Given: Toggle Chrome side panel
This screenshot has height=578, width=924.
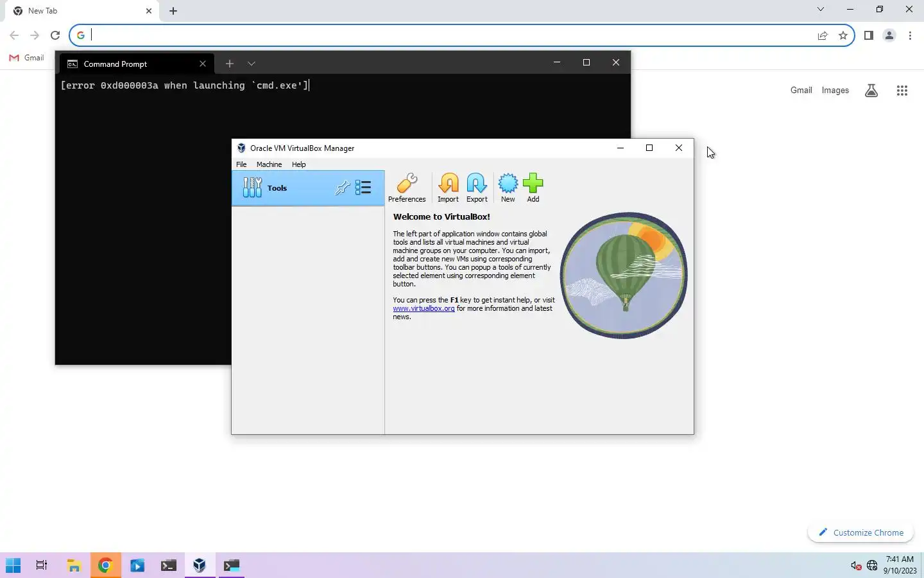Looking at the screenshot, I should [x=869, y=35].
